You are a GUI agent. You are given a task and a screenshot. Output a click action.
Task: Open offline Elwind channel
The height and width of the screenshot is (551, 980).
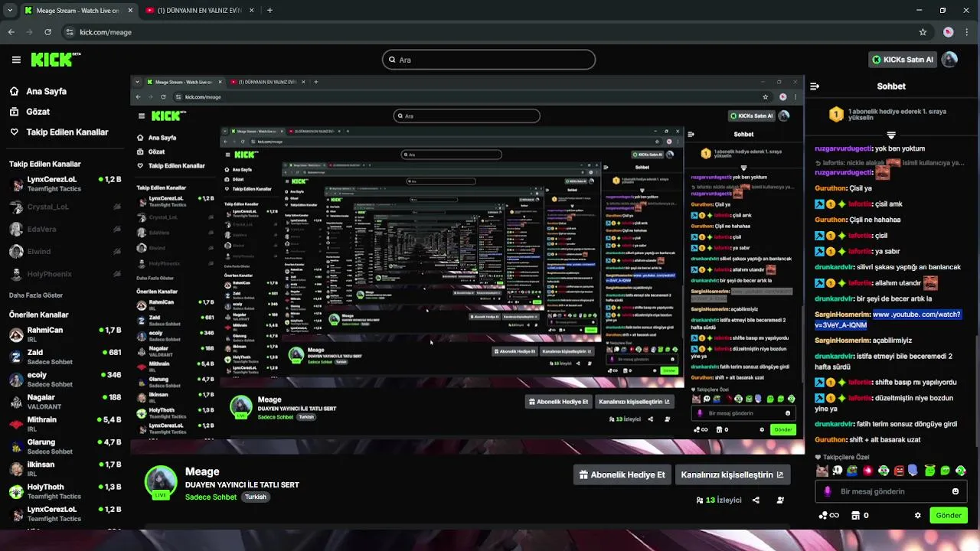(64, 251)
